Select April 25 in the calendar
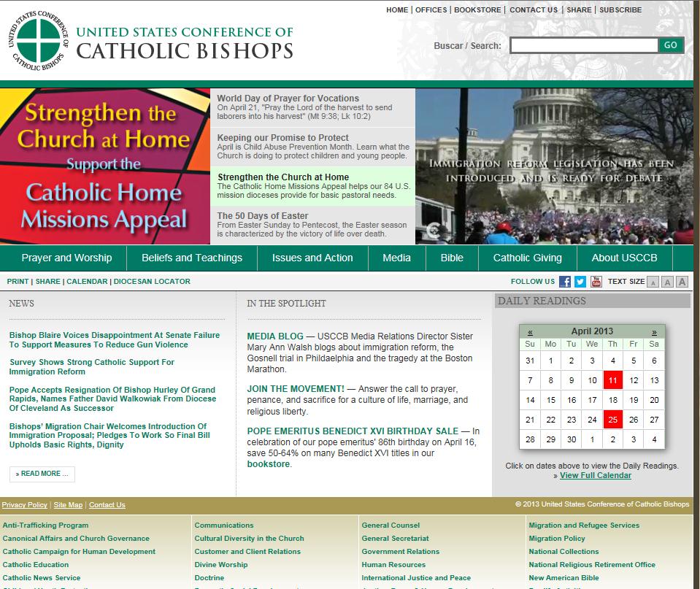This screenshot has height=589, width=700. pos(613,420)
